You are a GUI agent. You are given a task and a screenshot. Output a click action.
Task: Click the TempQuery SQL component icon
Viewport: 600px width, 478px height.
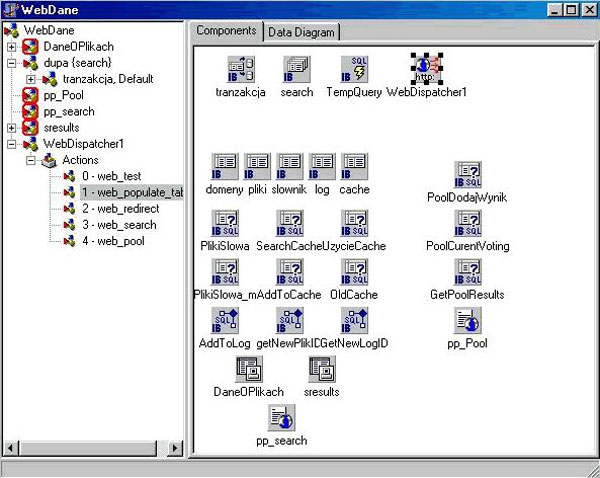pyautogui.click(x=353, y=69)
